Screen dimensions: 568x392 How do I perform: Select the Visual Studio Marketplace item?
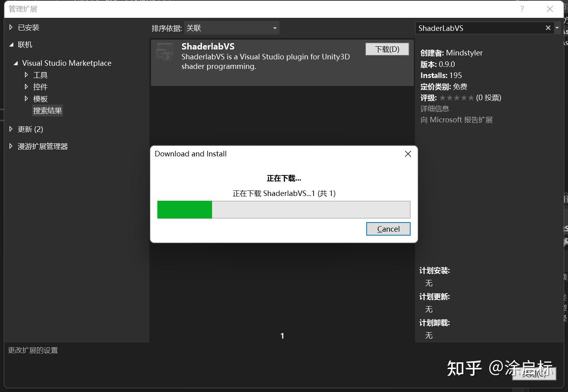67,63
